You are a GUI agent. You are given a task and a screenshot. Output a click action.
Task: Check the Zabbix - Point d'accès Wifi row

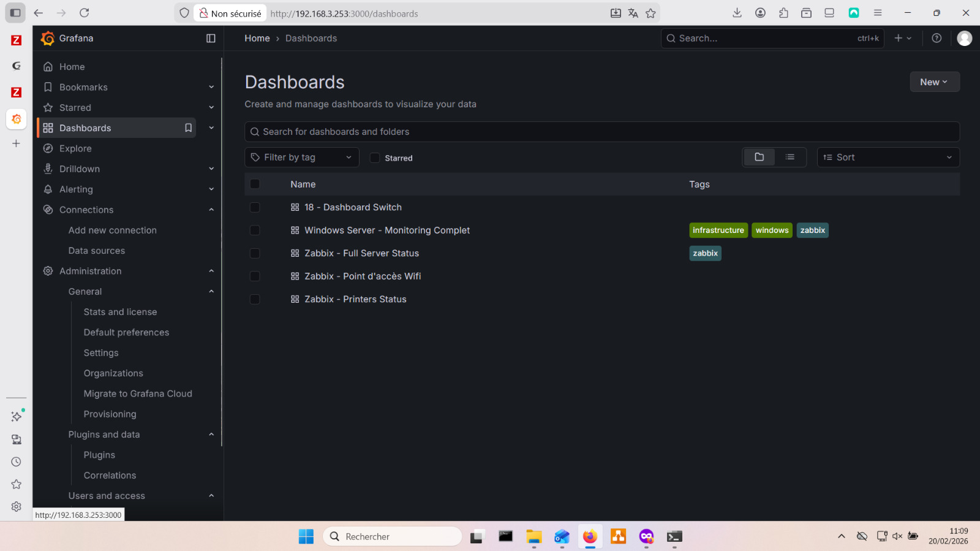(255, 276)
